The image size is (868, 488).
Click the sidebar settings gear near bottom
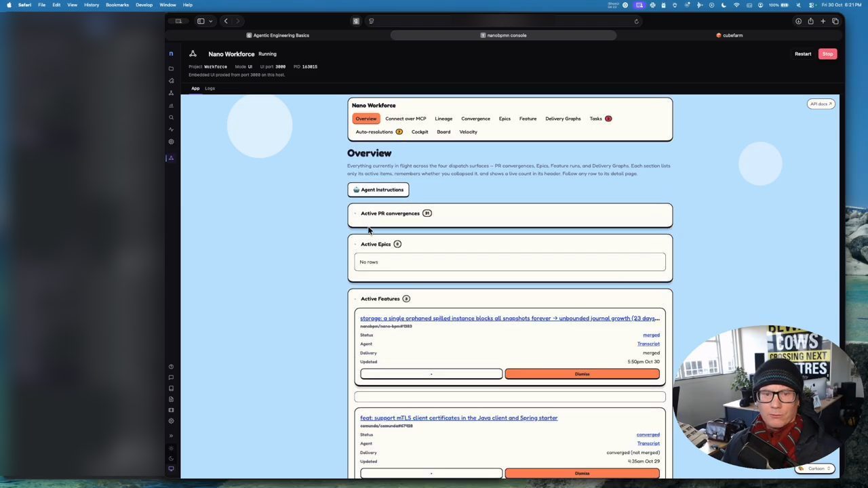click(x=171, y=421)
